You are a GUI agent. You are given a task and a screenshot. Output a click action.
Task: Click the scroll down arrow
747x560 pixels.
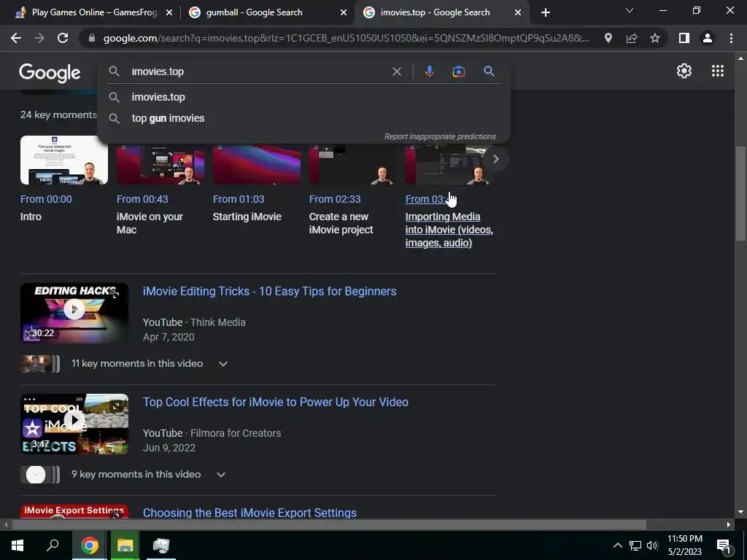click(x=740, y=512)
